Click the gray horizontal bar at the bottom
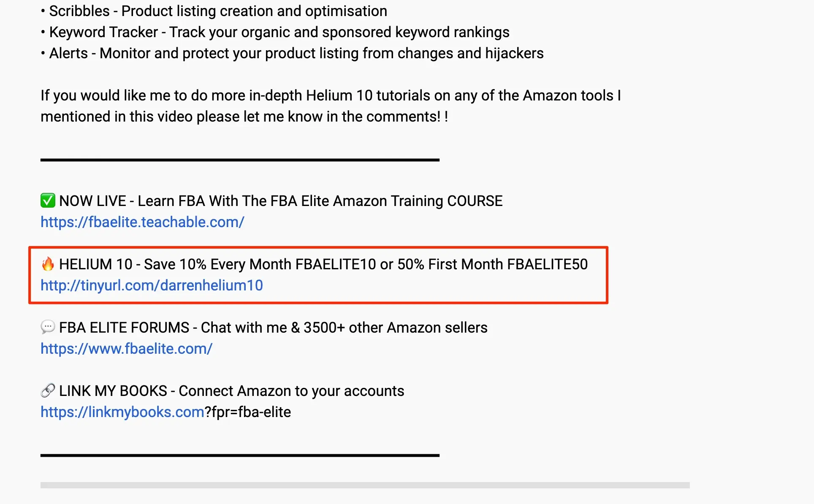The height and width of the screenshot is (504, 814). point(365,485)
